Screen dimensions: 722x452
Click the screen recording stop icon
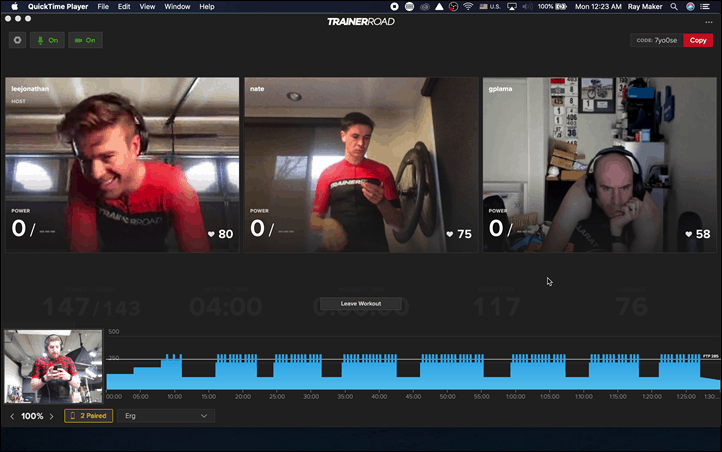coord(395,6)
